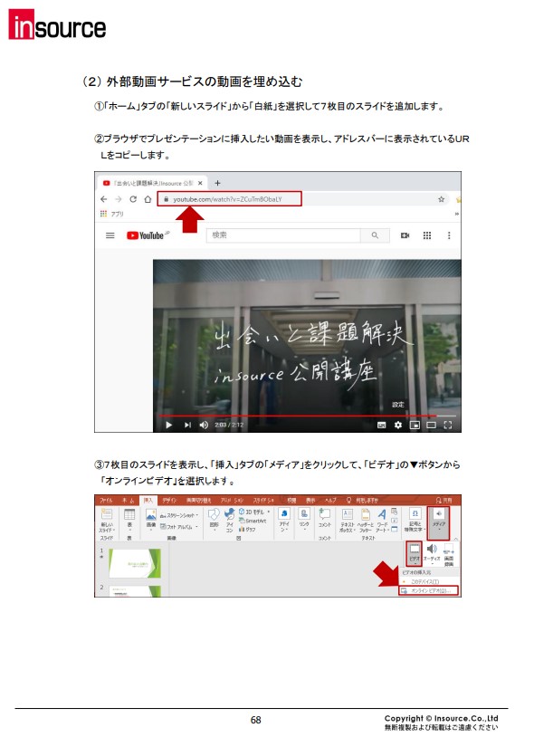Toggle theater mode
Image resolution: width=534 pixels, height=756 pixels.
(432, 425)
